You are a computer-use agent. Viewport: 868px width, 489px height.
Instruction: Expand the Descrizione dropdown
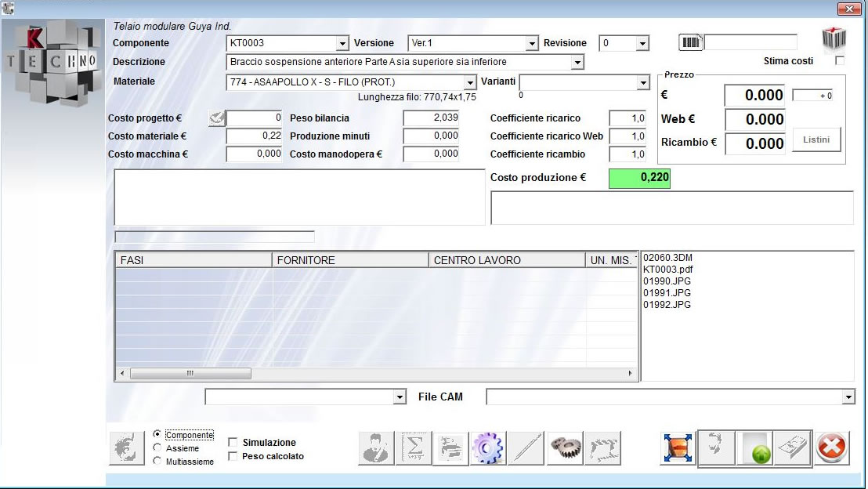(x=577, y=62)
